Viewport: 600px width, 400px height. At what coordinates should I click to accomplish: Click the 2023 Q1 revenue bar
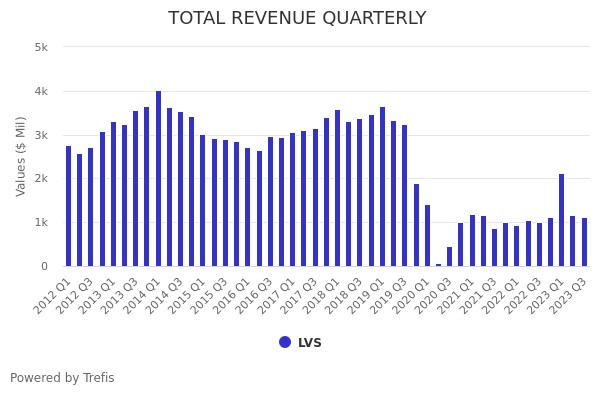(x=561, y=220)
